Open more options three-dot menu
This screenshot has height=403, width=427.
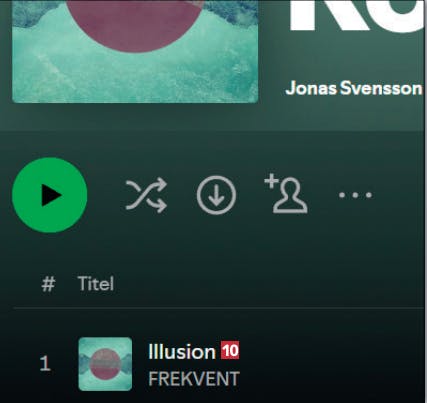click(x=355, y=195)
